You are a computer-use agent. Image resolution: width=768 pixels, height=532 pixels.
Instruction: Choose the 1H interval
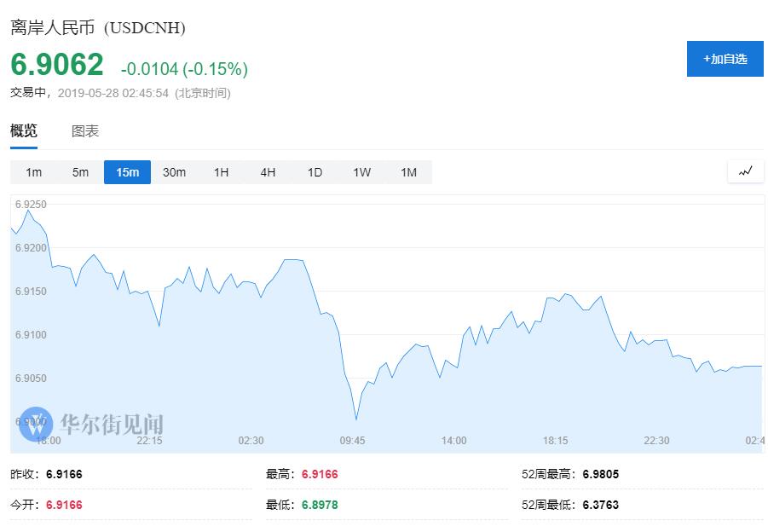click(x=221, y=172)
